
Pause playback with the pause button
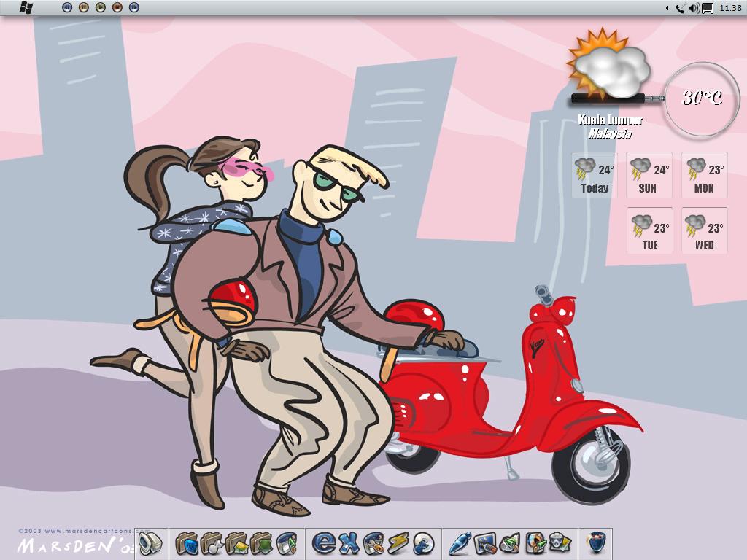click(84, 8)
